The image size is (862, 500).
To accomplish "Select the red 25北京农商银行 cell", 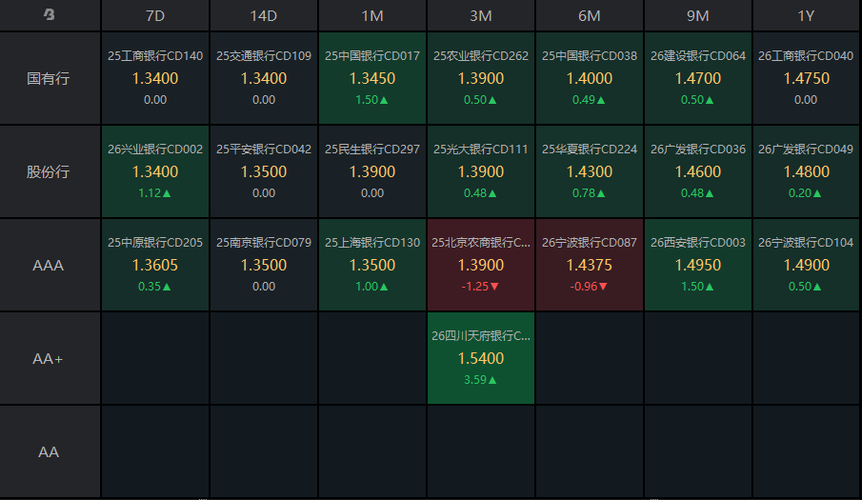I will (x=481, y=265).
